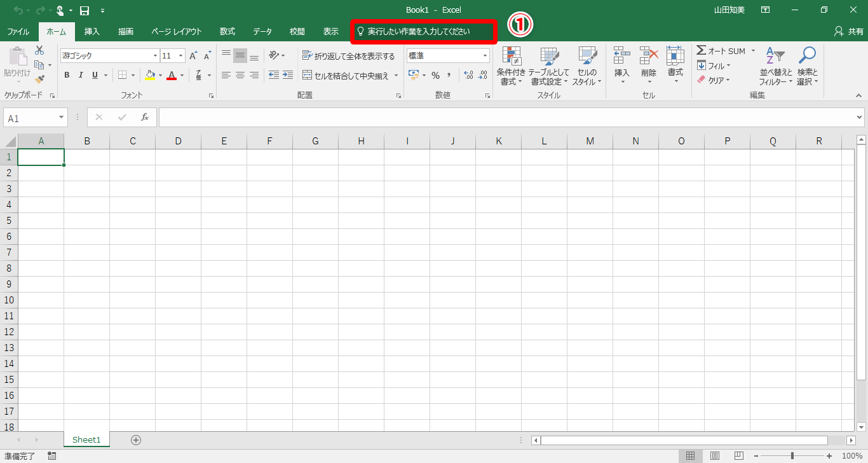The width and height of the screenshot is (868, 463).
Task: Expand the Name Box A1 dropdown arrow
Action: pyautogui.click(x=62, y=118)
